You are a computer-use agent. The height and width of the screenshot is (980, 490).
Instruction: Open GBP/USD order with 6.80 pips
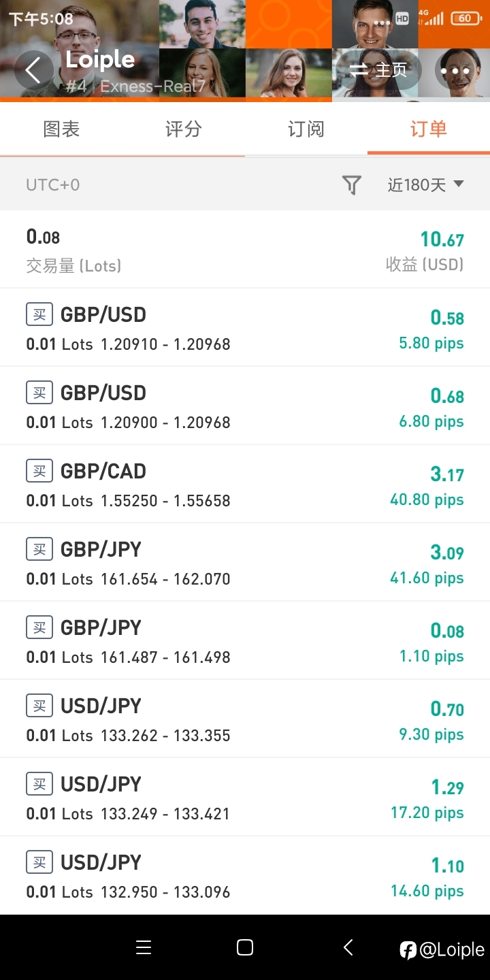[245, 406]
